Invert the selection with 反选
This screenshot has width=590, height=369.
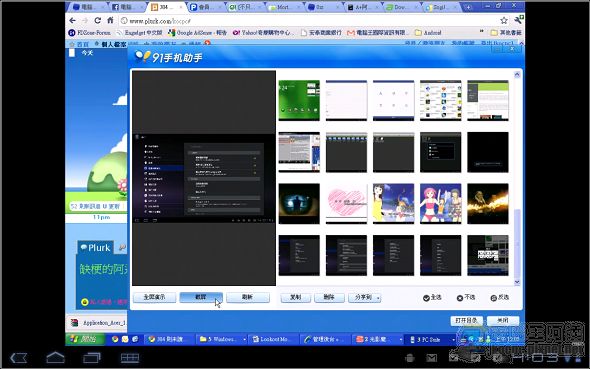coord(499,298)
